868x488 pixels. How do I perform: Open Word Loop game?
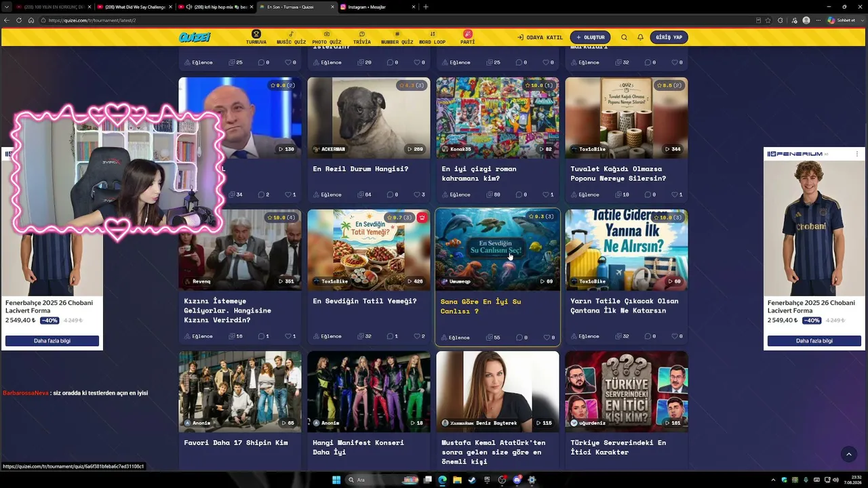[x=432, y=38]
